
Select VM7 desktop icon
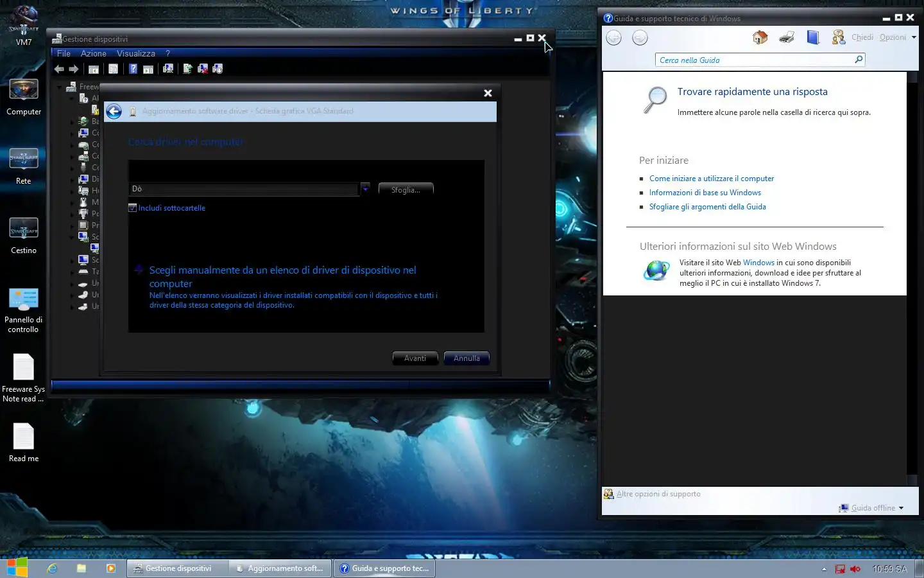click(24, 26)
